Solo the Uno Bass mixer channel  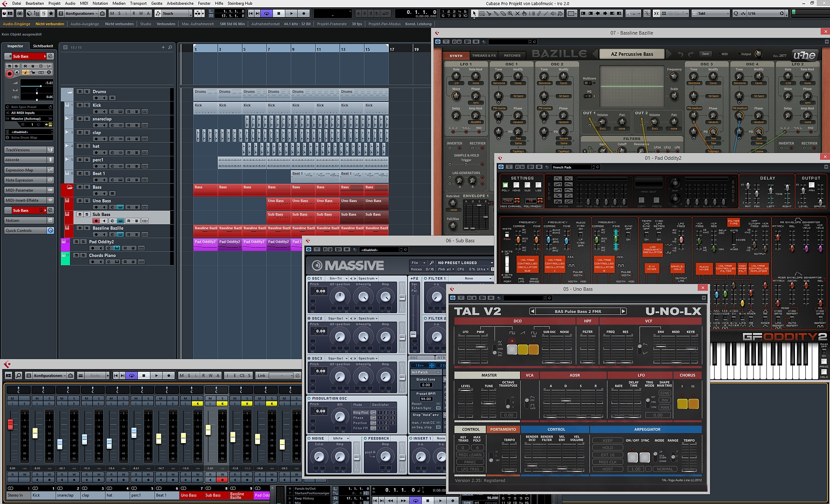click(198, 398)
